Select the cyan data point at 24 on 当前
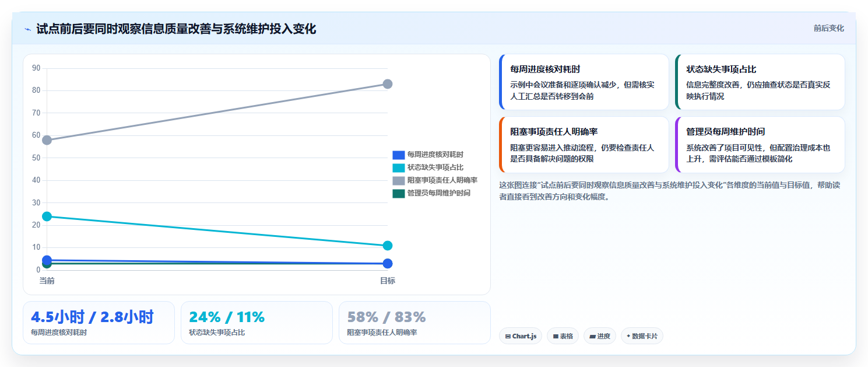This screenshot has width=868, height=367. tap(47, 216)
